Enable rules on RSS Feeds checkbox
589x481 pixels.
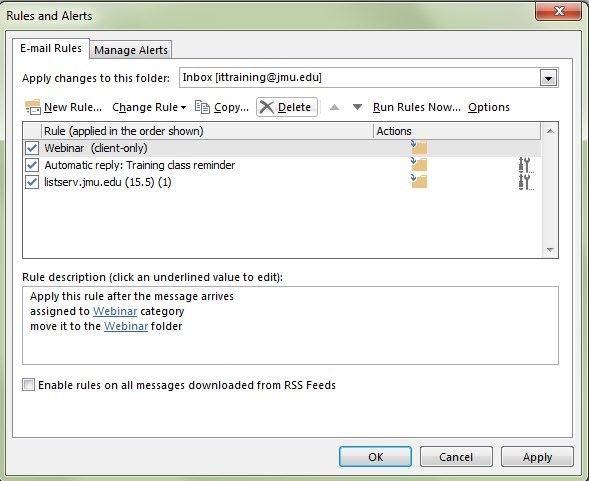coord(29,385)
